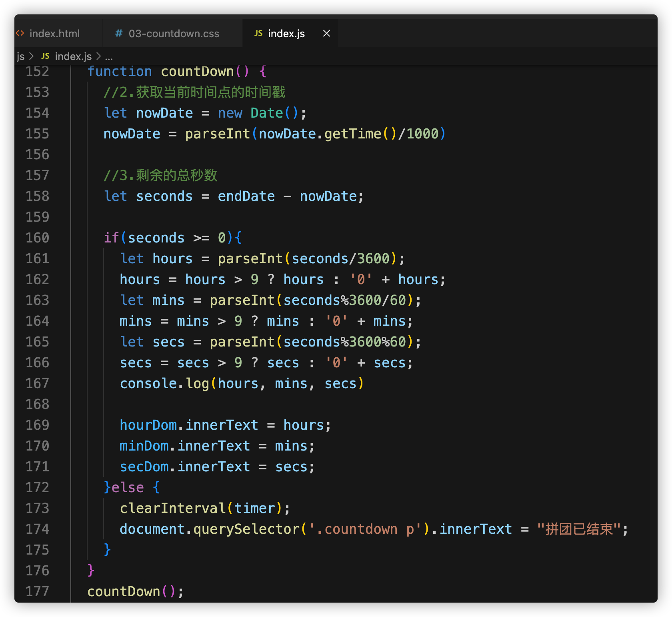Place cursor on the countDown function name declaration
The image size is (672, 617).
[x=197, y=72]
